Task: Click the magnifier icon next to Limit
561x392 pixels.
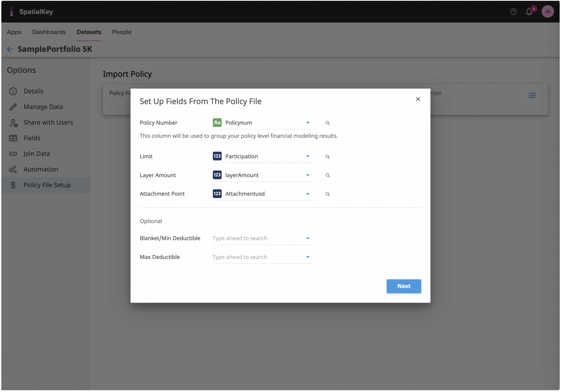Action: [327, 157]
